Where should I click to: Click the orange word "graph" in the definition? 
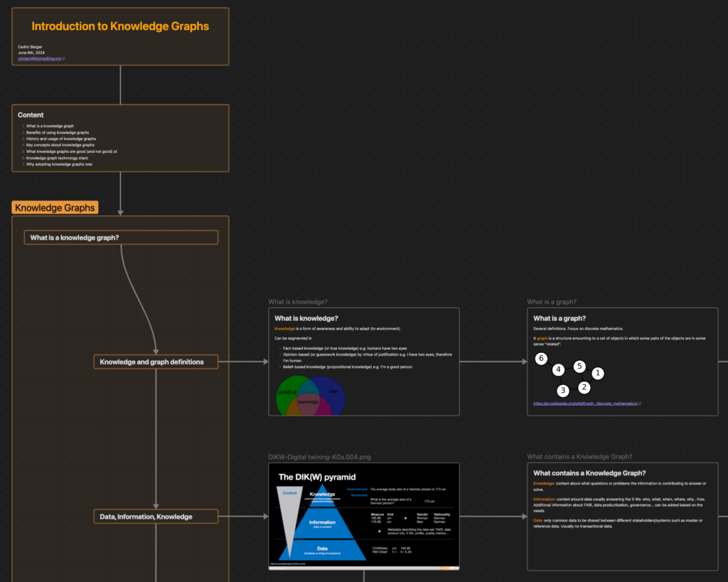click(542, 338)
